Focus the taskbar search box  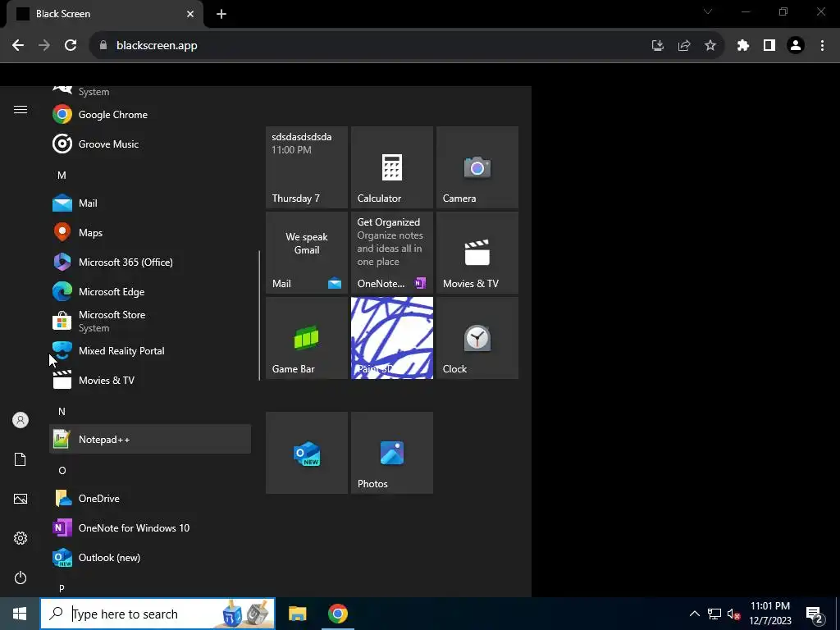pos(157,614)
